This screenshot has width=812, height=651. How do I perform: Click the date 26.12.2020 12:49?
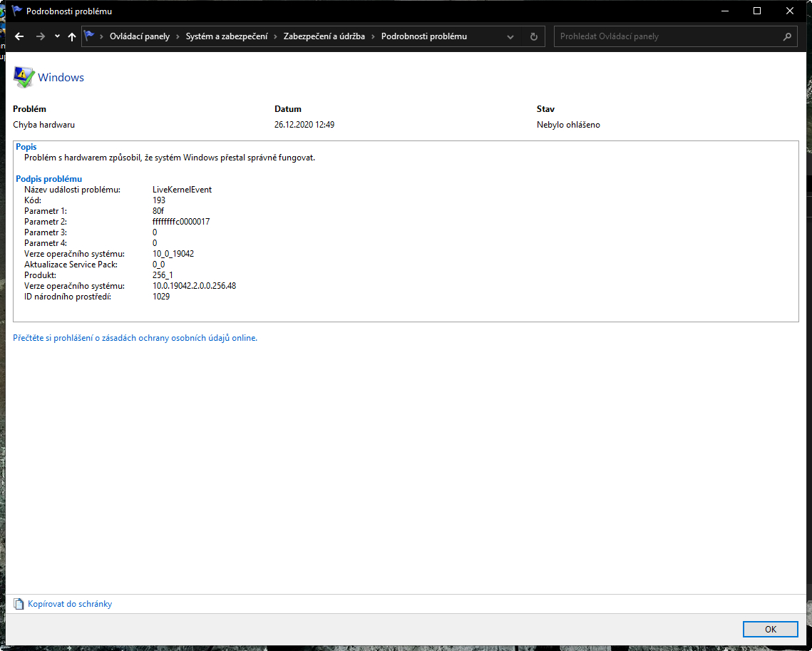tap(304, 125)
